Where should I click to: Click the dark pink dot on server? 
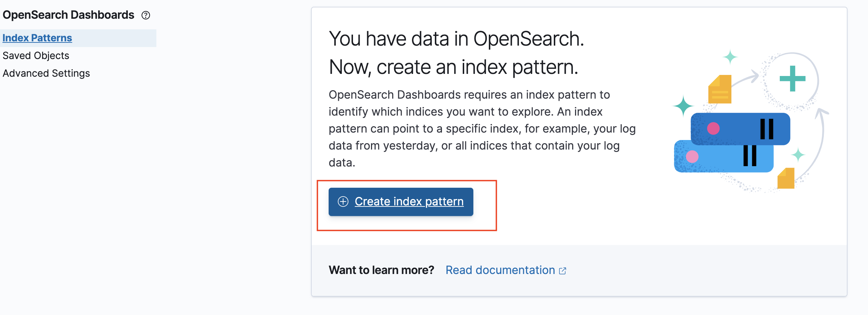click(713, 128)
